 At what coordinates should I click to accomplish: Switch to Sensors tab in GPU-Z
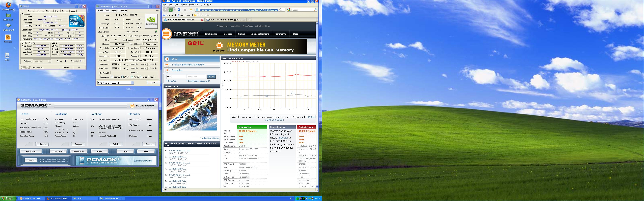pyautogui.click(x=114, y=11)
